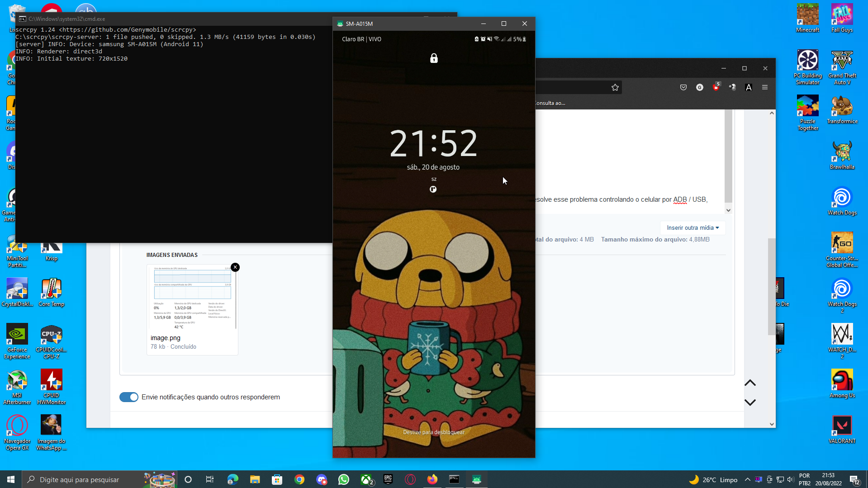Launch PC Building Simulator shortcut
Viewport: 868px width, 488px height.
807,67
